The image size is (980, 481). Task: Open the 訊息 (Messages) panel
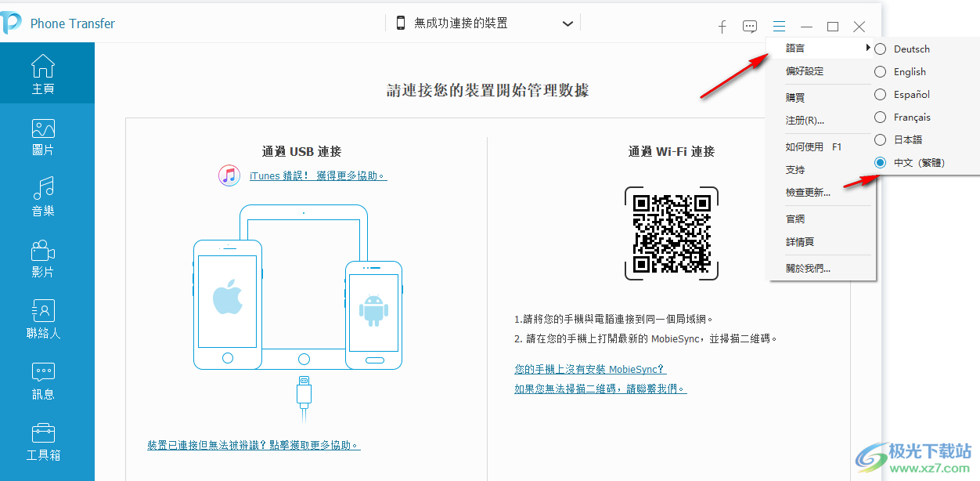click(43, 379)
